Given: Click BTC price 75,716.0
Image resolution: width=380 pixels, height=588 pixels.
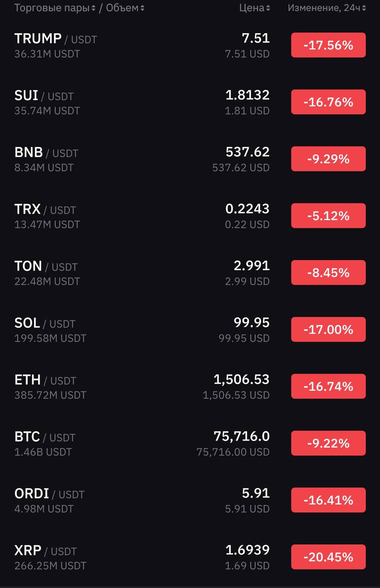Looking at the screenshot, I should (242, 436).
